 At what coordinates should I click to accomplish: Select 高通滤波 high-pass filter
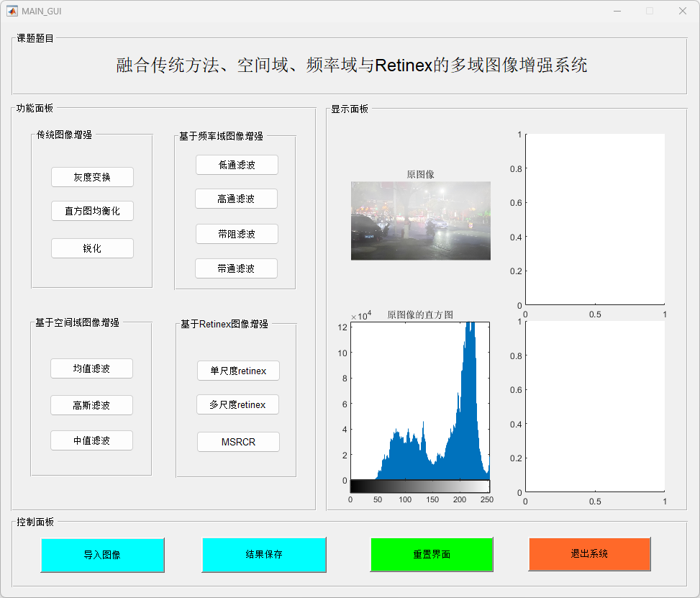(236, 199)
